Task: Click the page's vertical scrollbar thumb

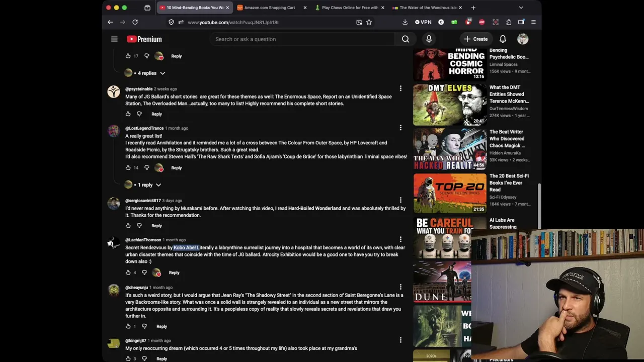Action: (x=539, y=206)
